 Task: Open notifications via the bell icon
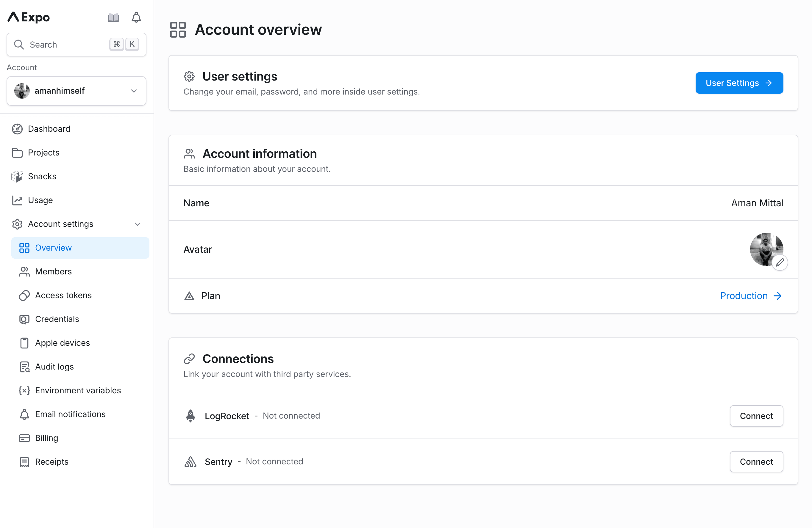point(136,17)
